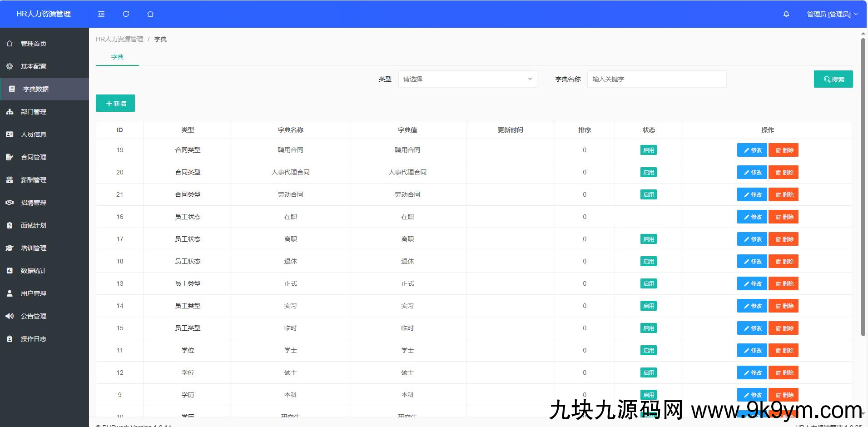
Task: Select the 字典 tab
Action: [x=117, y=57]
